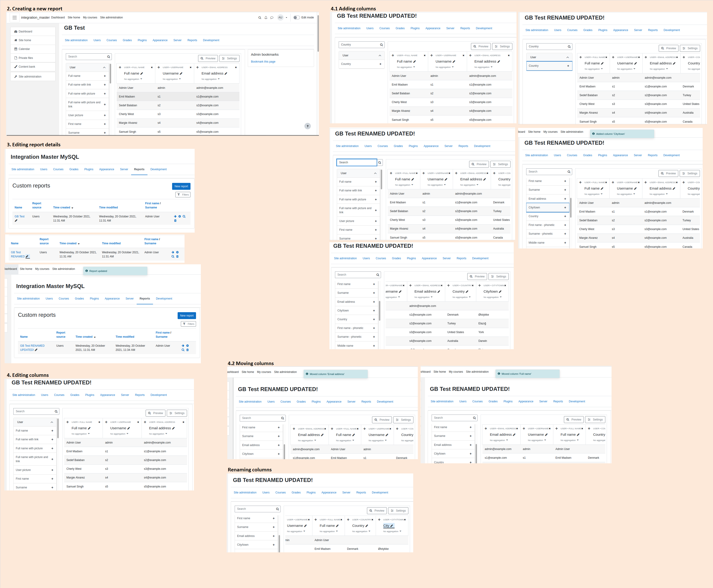Screen dimensions: 713x588
Task: Click the Bookmark this page link
Action: (x=263, y=62)
